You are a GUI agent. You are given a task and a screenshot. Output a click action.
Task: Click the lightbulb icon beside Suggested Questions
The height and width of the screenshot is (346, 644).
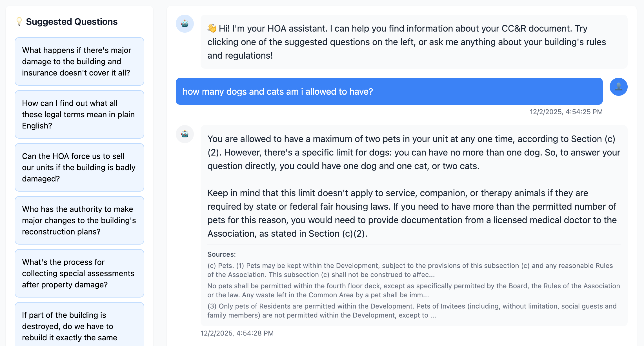(19, 21)
